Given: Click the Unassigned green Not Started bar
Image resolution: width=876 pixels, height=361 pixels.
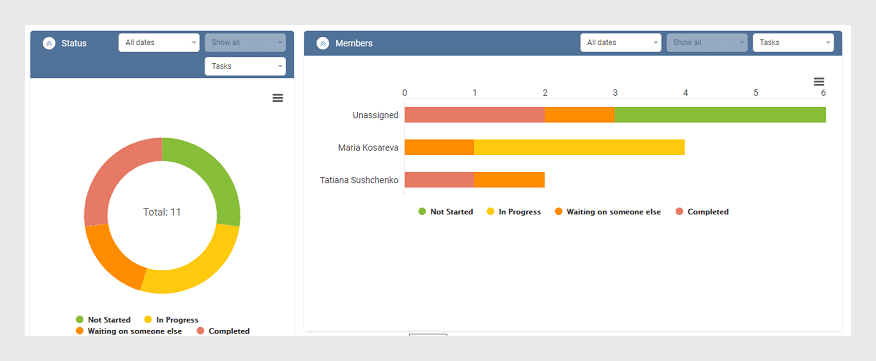Looking at the screenshot, I should [720, 115].
